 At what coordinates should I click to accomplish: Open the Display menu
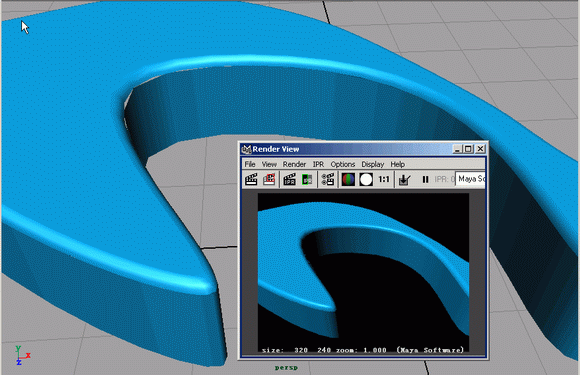coord(373,164)
